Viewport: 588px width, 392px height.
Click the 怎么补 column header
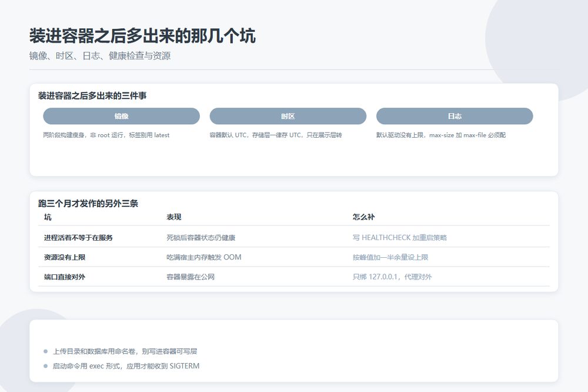363,217
